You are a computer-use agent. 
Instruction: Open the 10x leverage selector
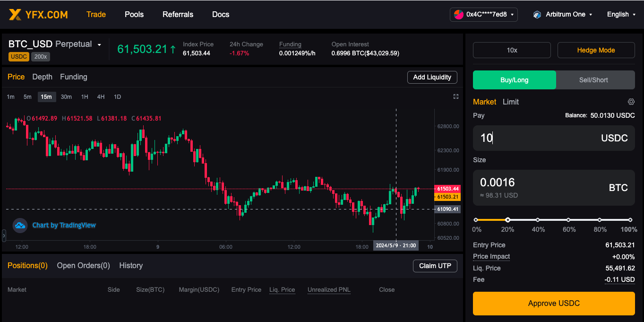point(512,50)
